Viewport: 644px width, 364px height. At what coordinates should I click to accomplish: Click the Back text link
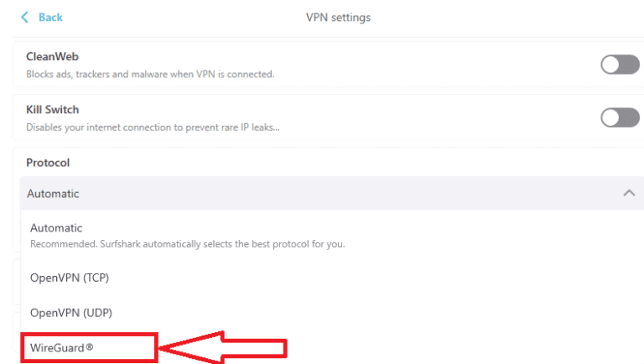tap(50, 18)
